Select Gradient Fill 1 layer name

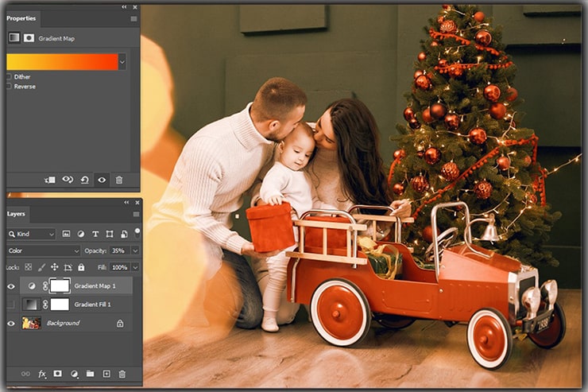point(93,305)
